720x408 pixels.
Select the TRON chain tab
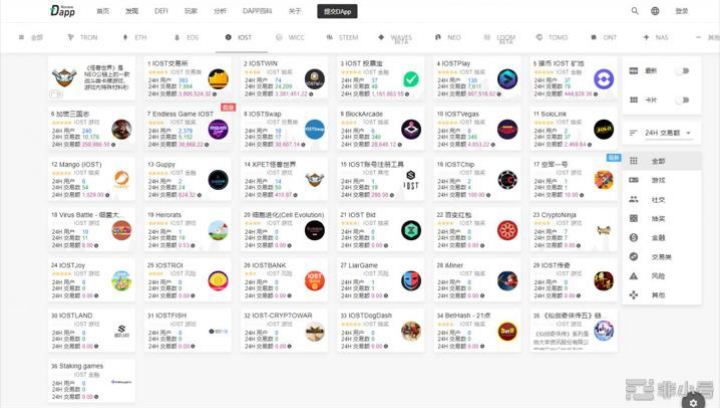tap(83, 37)
